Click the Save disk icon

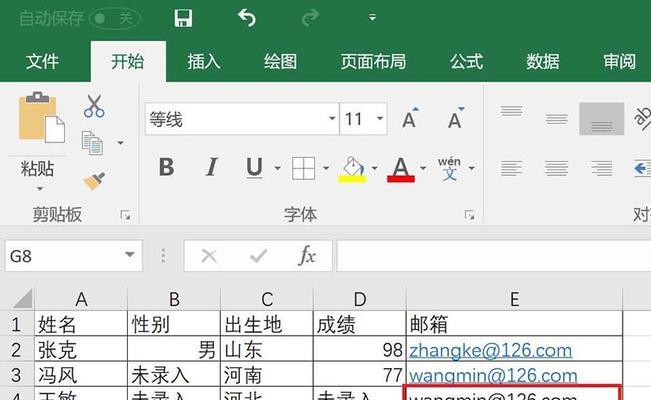pos(183,18)
